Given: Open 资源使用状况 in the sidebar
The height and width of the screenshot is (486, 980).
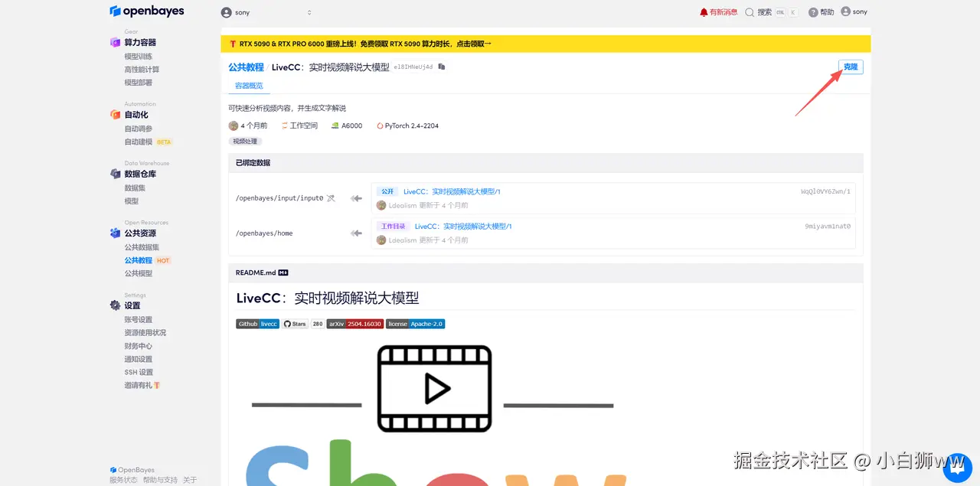Looking at the screenshot, I should tap(145, 332).
